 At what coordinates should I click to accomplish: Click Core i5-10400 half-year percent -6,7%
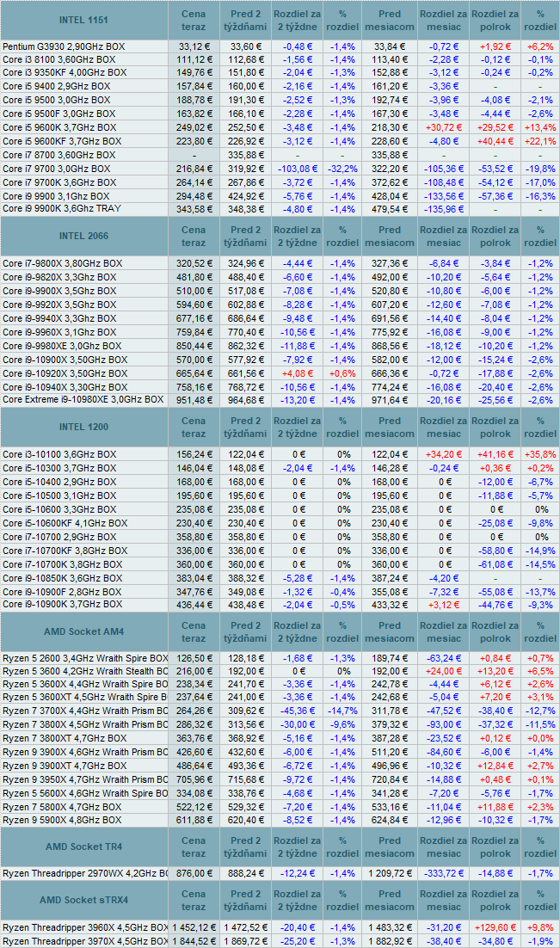tap(541, 483)
